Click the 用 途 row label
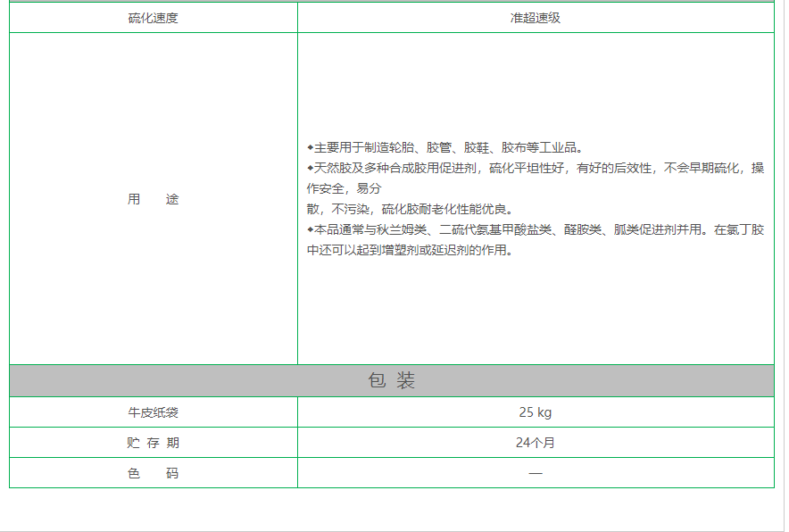Screen dimensions: 789x532 153,199
